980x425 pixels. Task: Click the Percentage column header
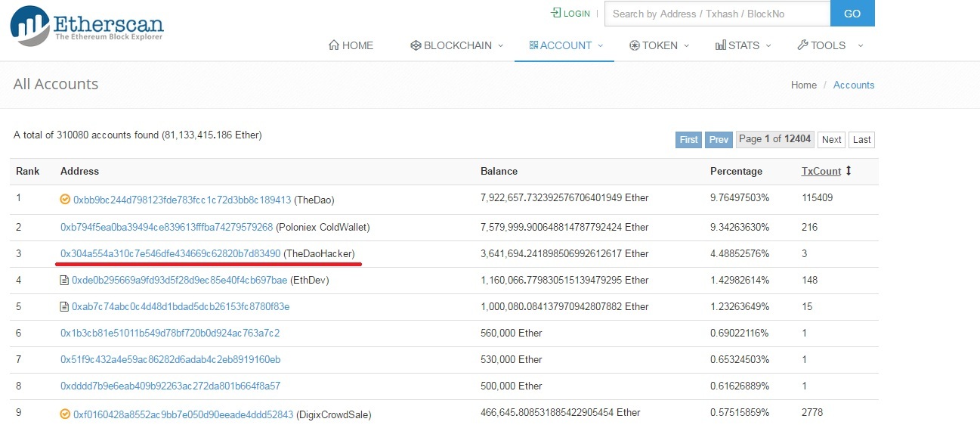[736, 171]
